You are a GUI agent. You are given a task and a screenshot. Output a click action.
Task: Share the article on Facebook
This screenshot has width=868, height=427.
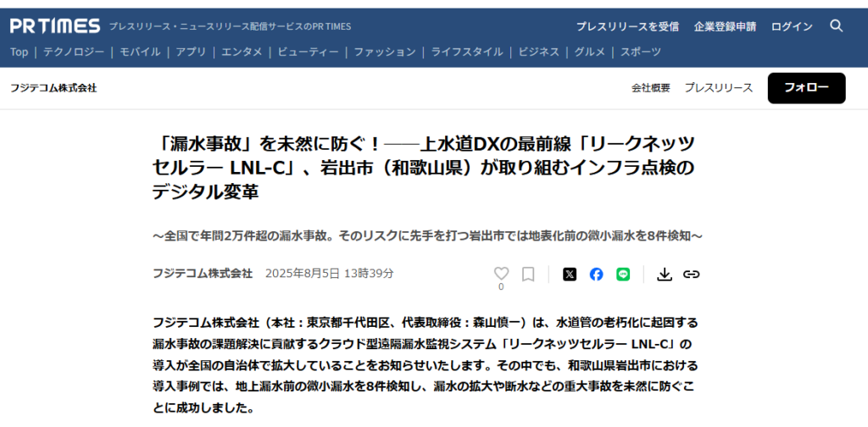pyautogui.click(x=596, y=274)
